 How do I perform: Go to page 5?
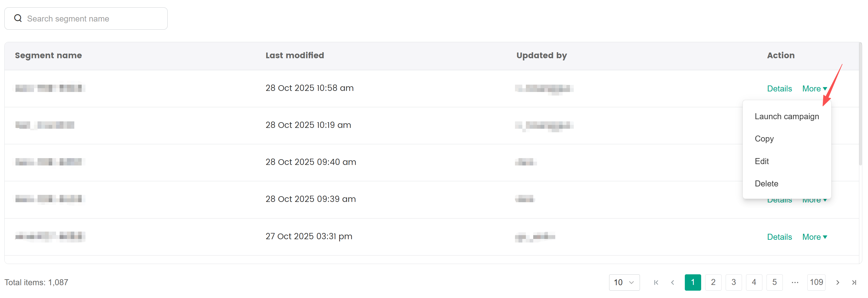pyautogui.click(x=774, y=282)
